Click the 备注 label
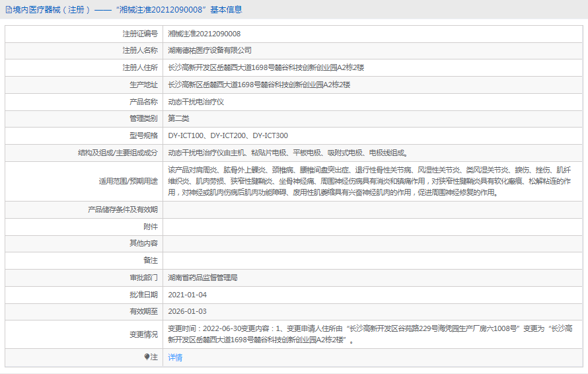 point(151,260)
